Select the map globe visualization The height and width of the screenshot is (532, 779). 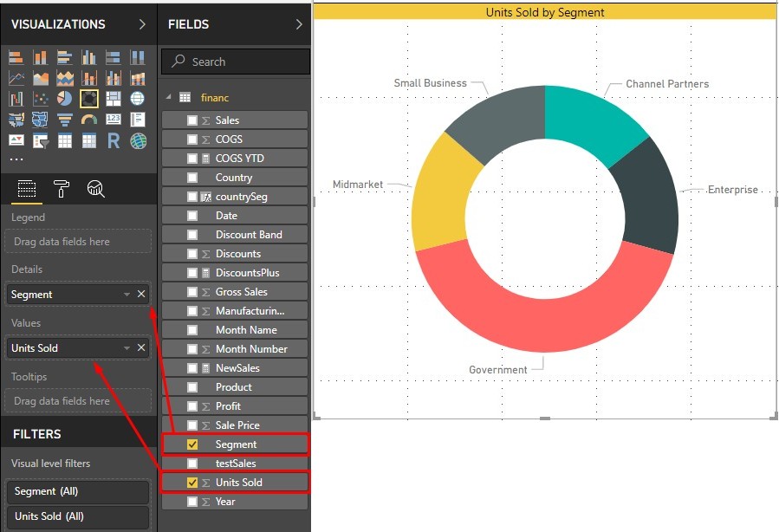click(x=138, y=99)
